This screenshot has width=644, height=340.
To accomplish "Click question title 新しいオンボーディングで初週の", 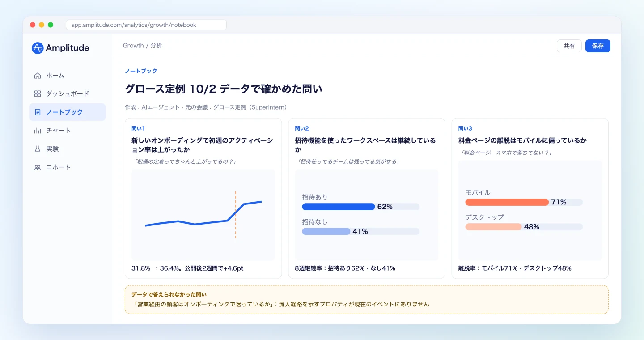I will point(202,145).
